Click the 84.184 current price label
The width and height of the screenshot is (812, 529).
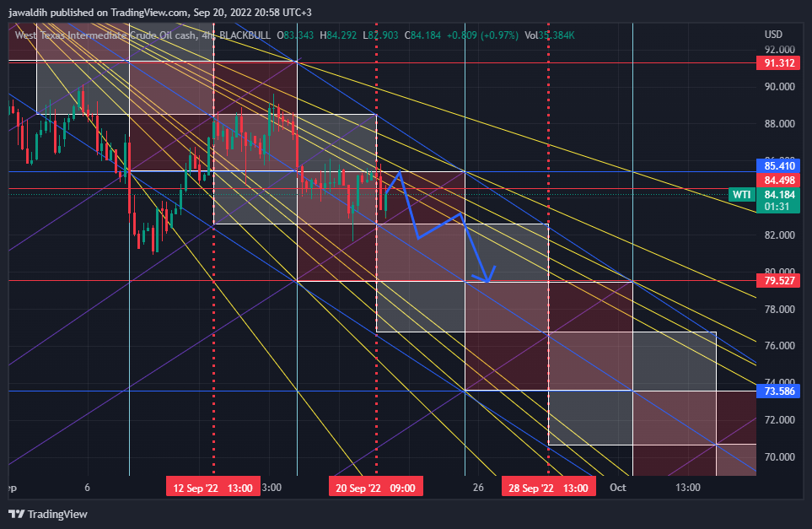(x=778, y=195)
